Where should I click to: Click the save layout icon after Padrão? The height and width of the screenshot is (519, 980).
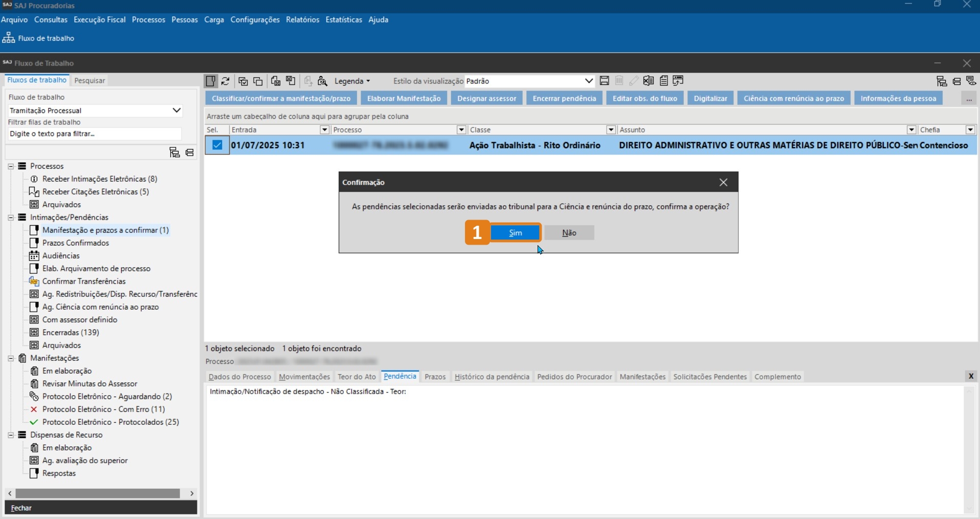click(604, 81)
